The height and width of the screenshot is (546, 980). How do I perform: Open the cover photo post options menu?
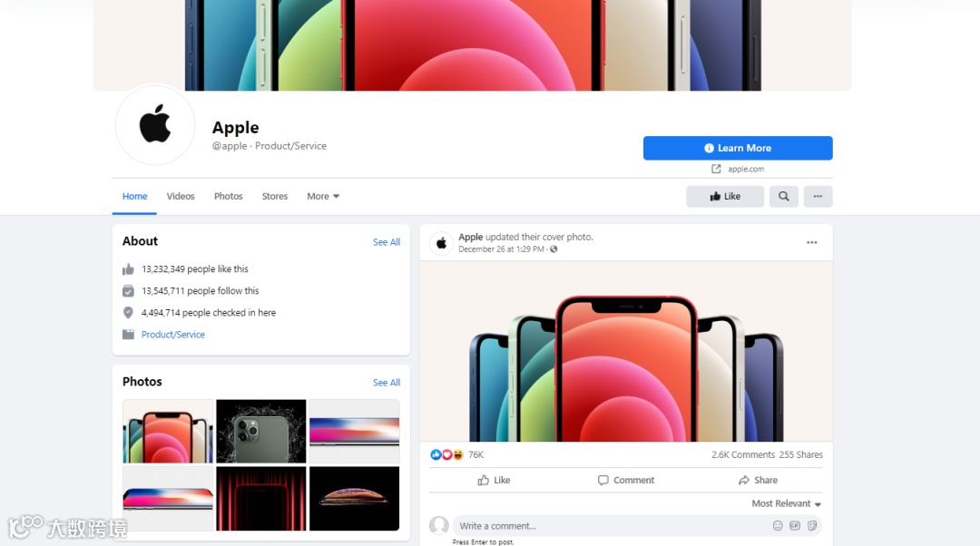click(x=811, y=242)
